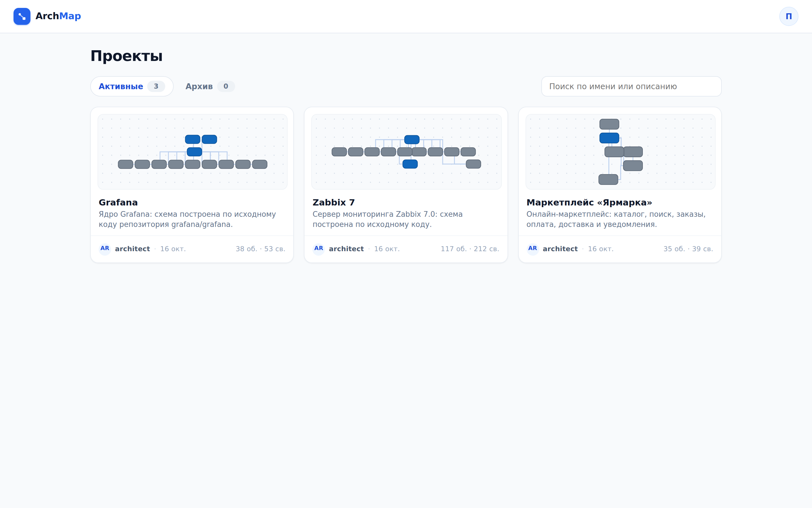The height and width of the screenshot is (508, 812).
Task: Switch to the Активные tab
Action: (132, 86)
